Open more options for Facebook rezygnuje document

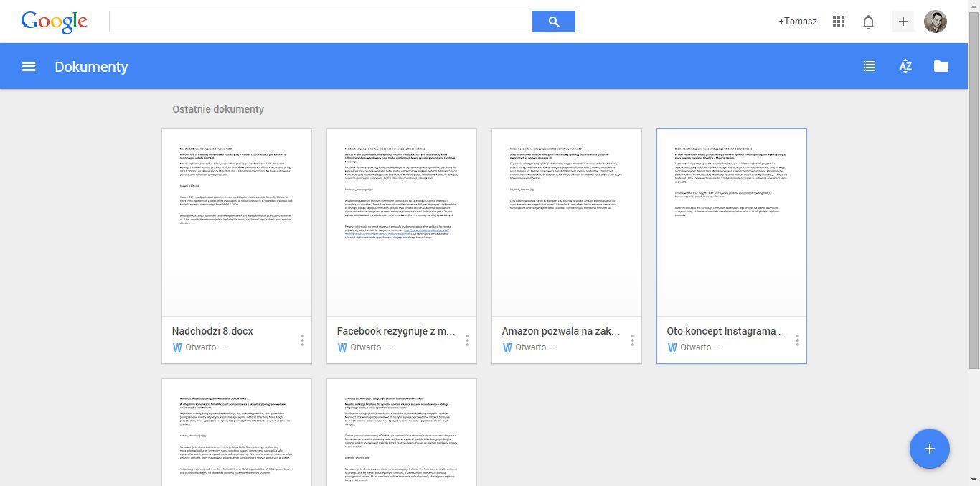[468, 340]
